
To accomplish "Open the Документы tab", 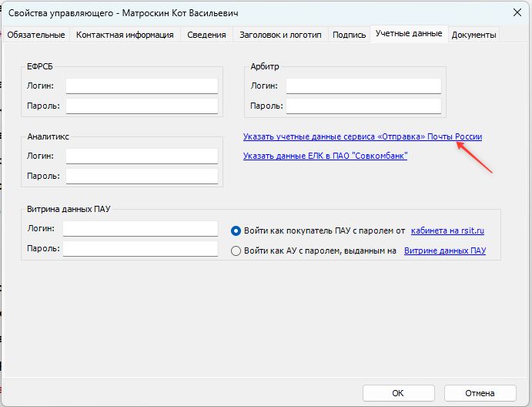I will [x=473, y=35].
